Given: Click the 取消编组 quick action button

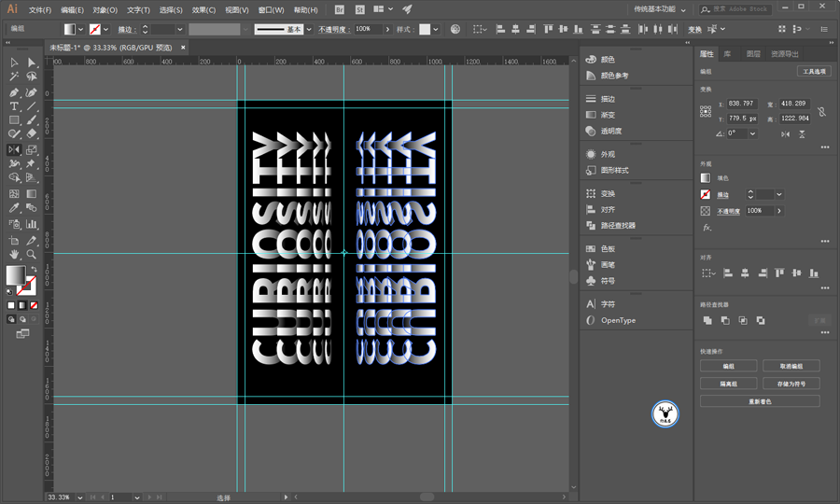Looking at the screenshot, I should pyautogui.click(x=791, y=366).
